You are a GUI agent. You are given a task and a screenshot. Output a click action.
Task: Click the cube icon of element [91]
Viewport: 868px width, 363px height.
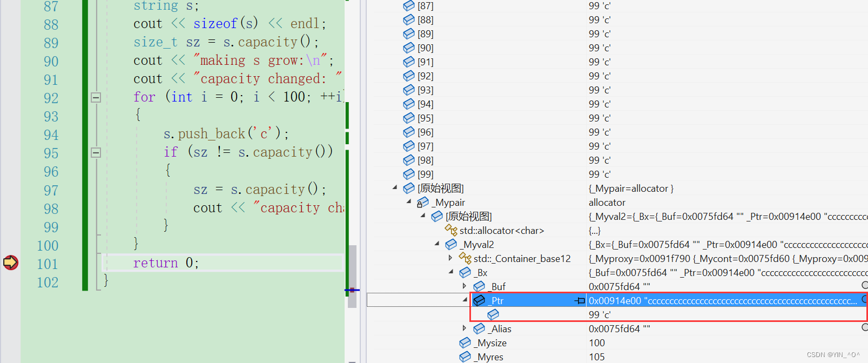409,62
